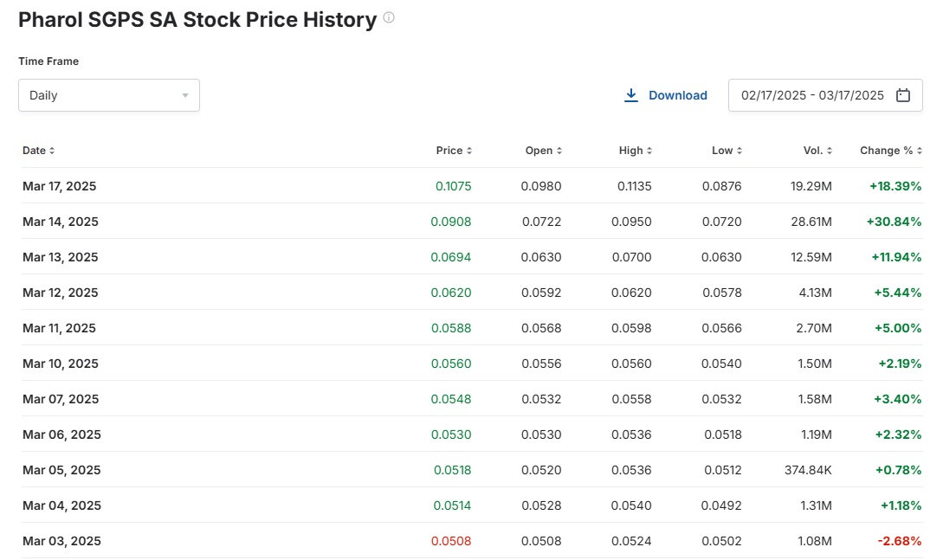Sort by Open column arrows
This screenshot has height=560, width=943.
pos(559,151)
